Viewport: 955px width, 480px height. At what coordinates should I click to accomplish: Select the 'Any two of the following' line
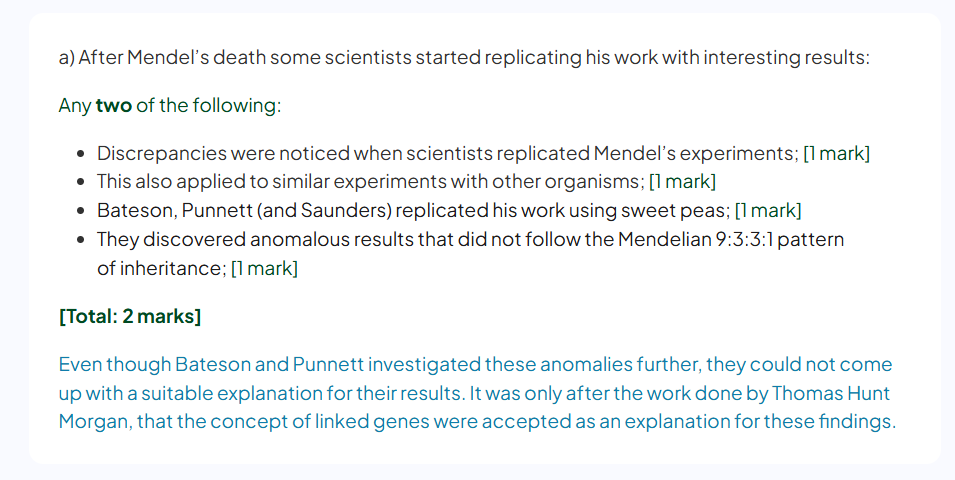point(170,105)
